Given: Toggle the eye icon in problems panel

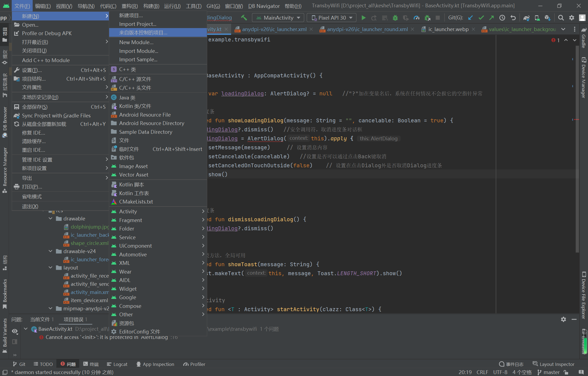Looking at the screenshot, I should [x=15, y=331].
